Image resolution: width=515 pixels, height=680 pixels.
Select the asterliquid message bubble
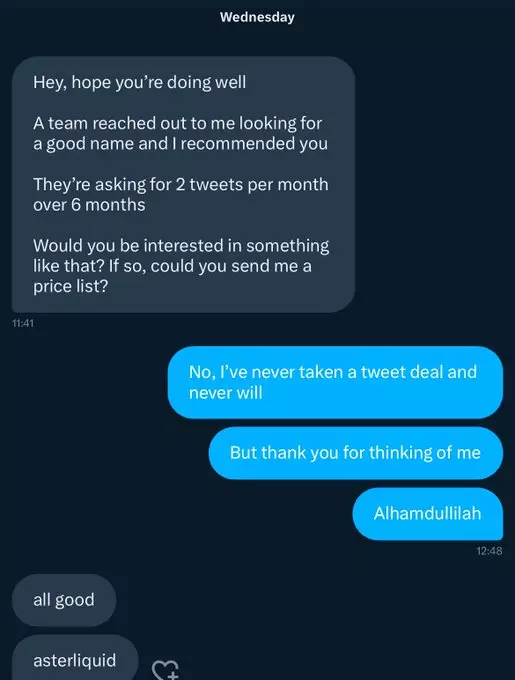point(75,659)
